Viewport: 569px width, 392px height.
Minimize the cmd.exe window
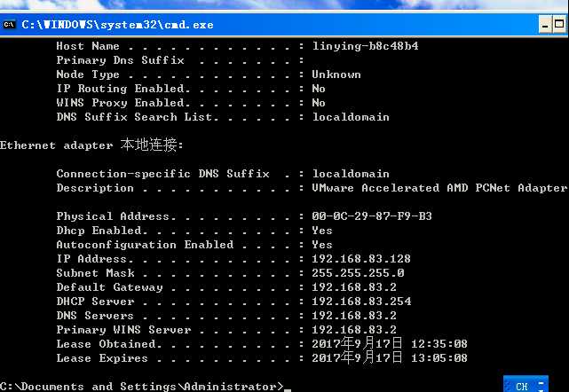coord(545,25)
